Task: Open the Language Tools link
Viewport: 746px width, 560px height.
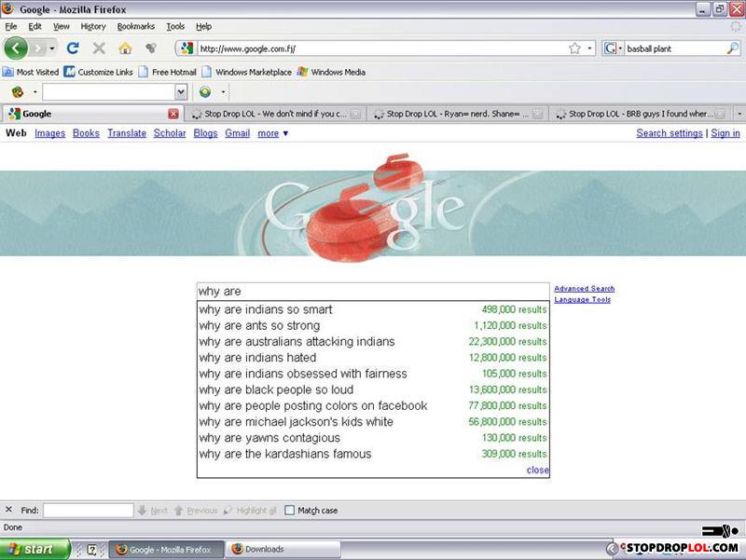Action: click(582, 299)
